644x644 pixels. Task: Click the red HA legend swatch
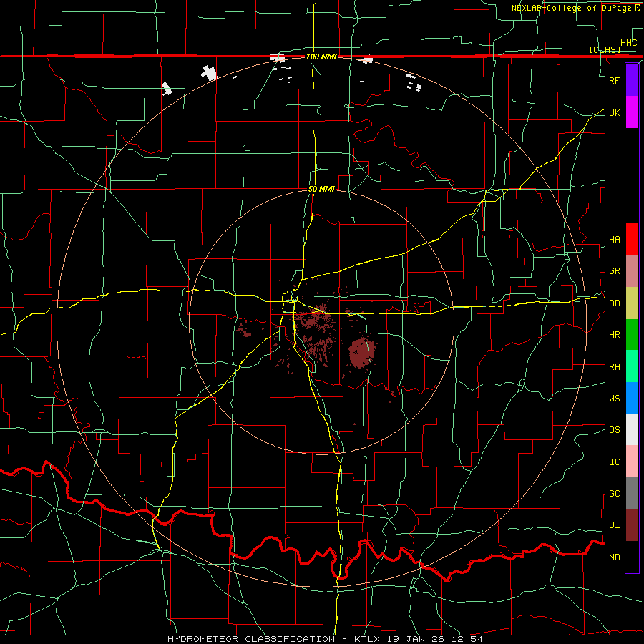click(x=632, y=239)
